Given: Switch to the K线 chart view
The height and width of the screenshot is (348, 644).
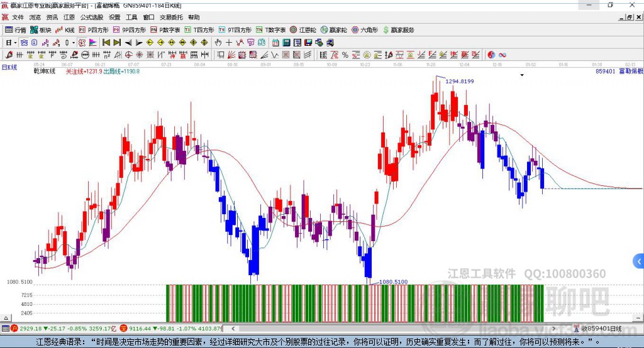Looking at the screenshot, I should pos(65,30).
